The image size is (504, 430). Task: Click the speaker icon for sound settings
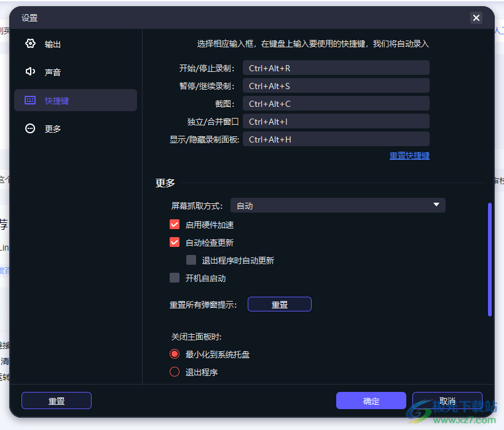pos(30,71)
